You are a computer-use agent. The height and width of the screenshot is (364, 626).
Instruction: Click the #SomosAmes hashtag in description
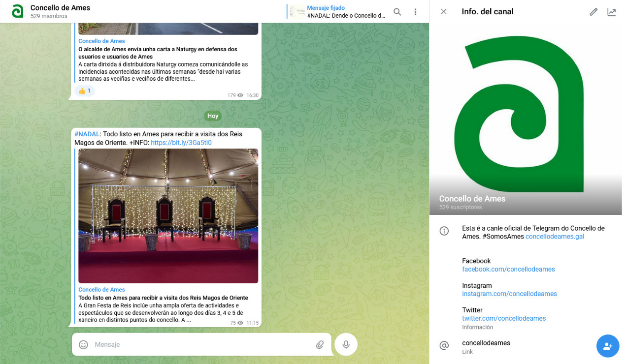coord(502,237)
